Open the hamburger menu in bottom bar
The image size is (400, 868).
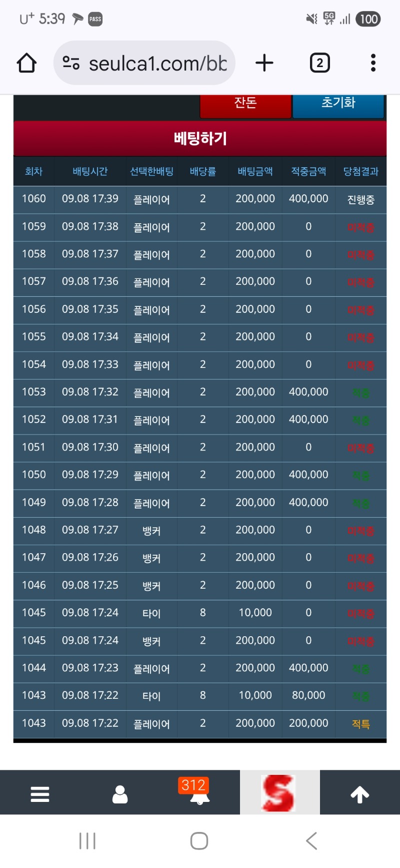(40, 793)
